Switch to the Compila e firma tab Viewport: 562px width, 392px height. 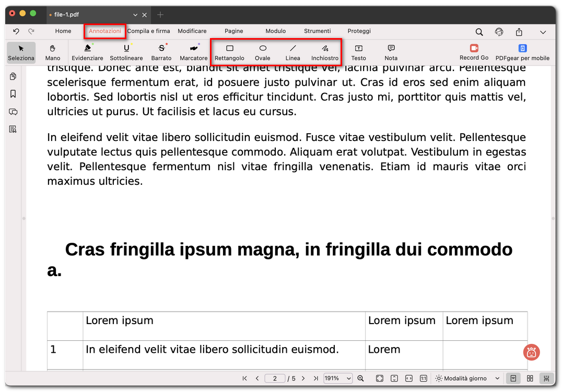coord(148,31)
